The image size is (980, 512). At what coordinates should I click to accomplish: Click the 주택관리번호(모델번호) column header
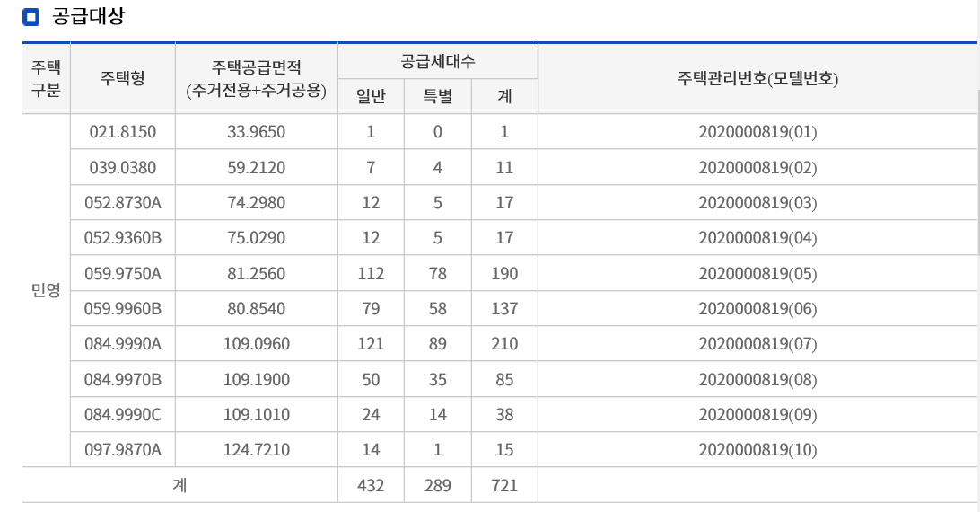point(757,79)
